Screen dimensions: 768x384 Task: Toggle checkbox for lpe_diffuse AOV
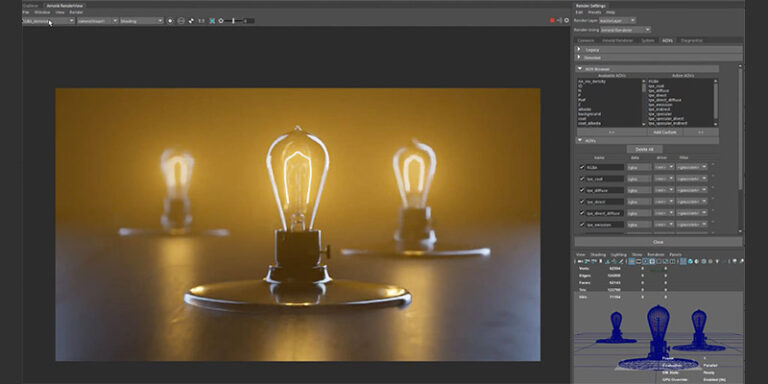coord(582,190)
